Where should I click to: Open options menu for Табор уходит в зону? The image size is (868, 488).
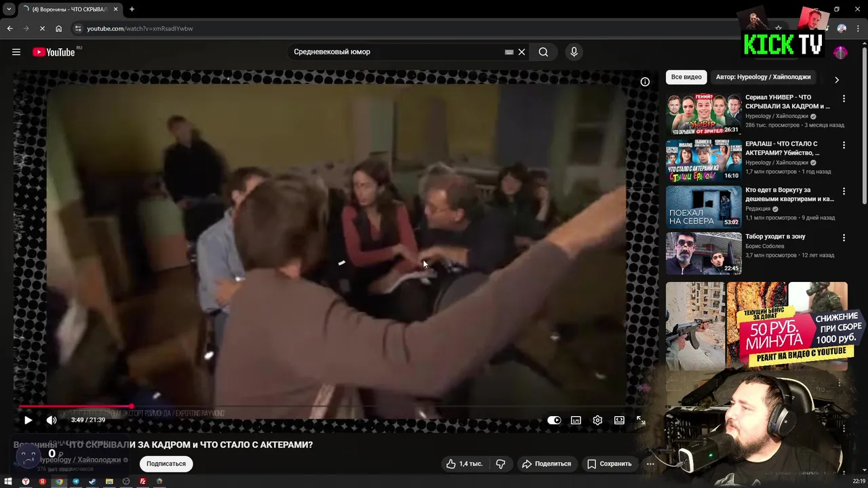tap(844, 238)
